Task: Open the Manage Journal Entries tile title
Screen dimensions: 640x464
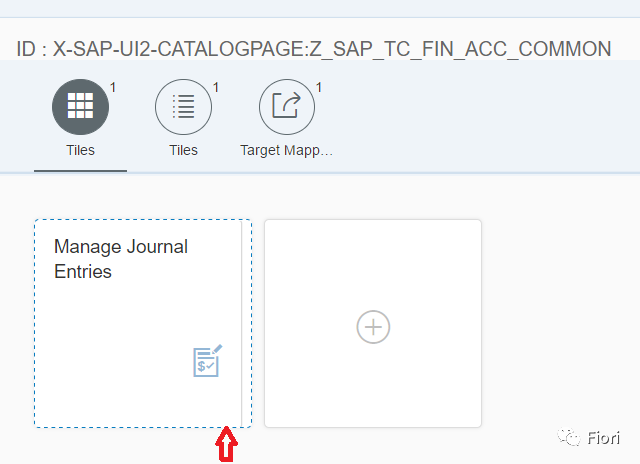Action: click(x=120, y=258)
